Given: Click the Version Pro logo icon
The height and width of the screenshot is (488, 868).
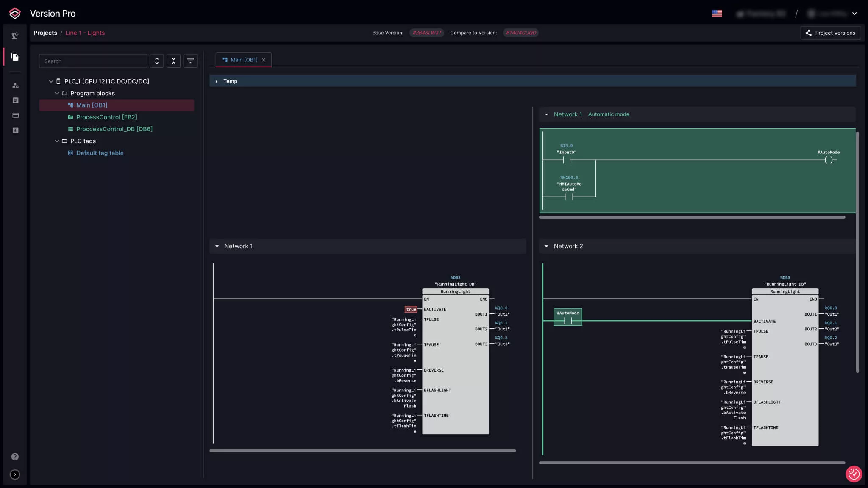Looking at the screenshot, I should (x=15, y=14).
